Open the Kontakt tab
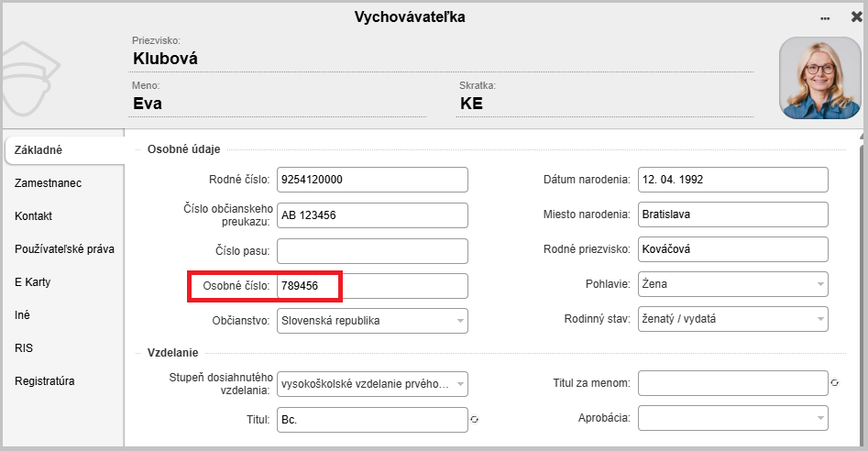 click(34, 216)
